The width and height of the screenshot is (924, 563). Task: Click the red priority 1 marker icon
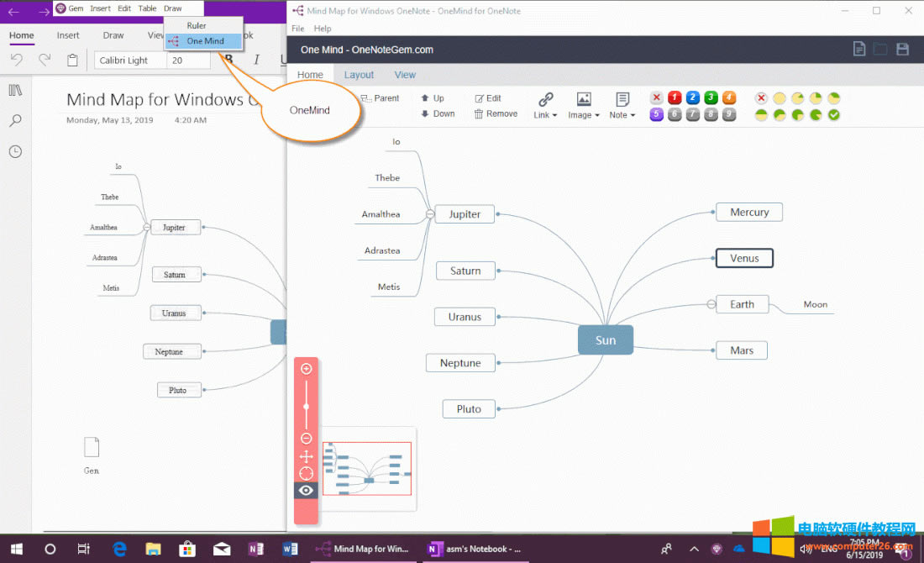(674, 97)
